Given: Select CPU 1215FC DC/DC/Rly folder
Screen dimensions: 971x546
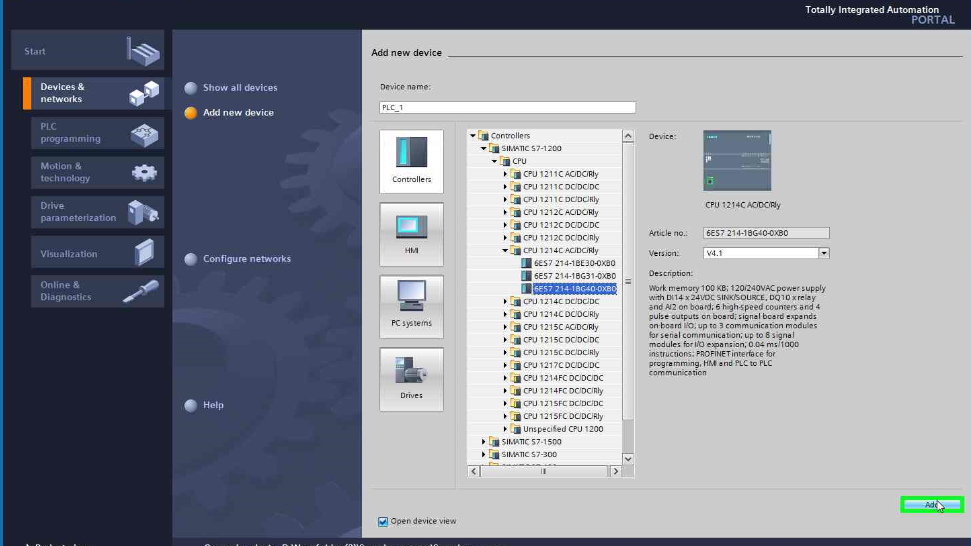Looking at the screenshot, I should tap(563, 416).
